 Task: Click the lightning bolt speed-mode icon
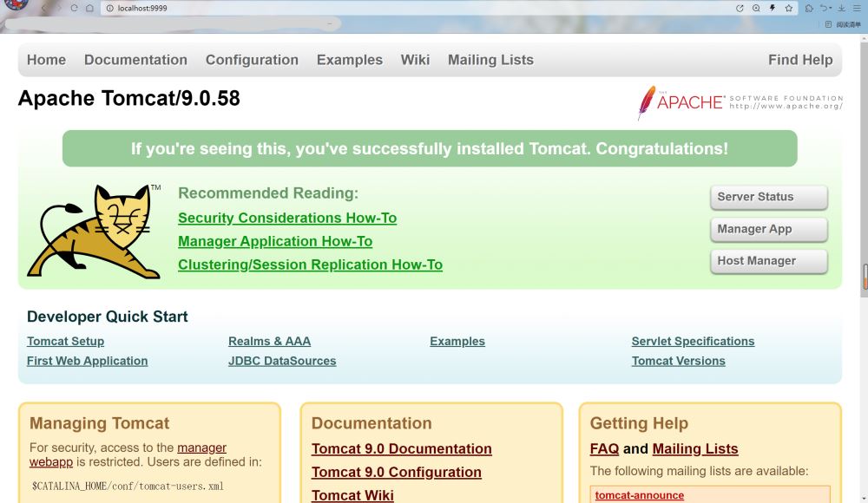(773, 8)
